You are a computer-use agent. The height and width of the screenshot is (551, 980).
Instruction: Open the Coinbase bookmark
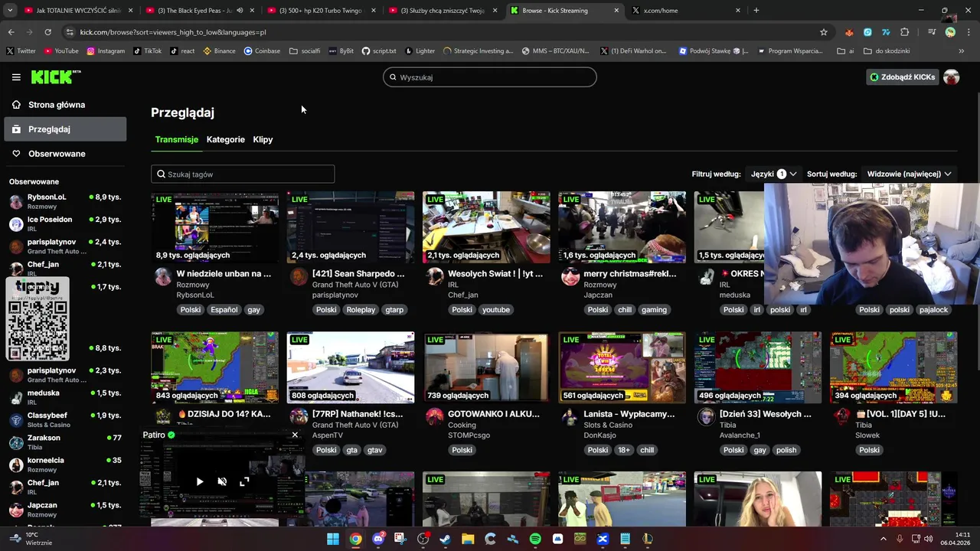coord(262,51)
